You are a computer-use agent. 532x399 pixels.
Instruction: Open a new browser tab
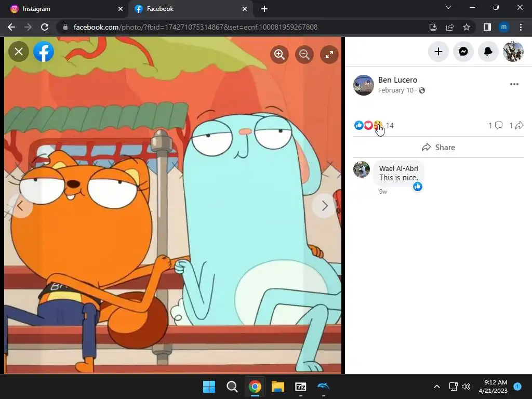tap(264, 9)
